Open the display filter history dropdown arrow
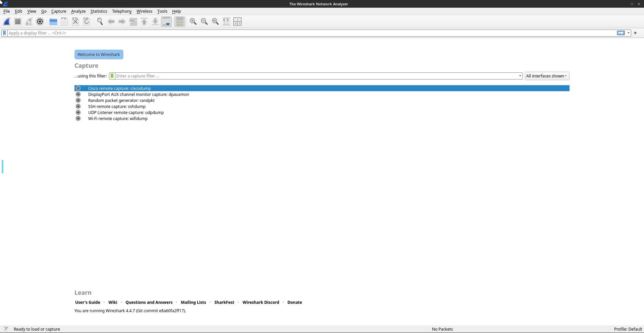 (629, 33)
